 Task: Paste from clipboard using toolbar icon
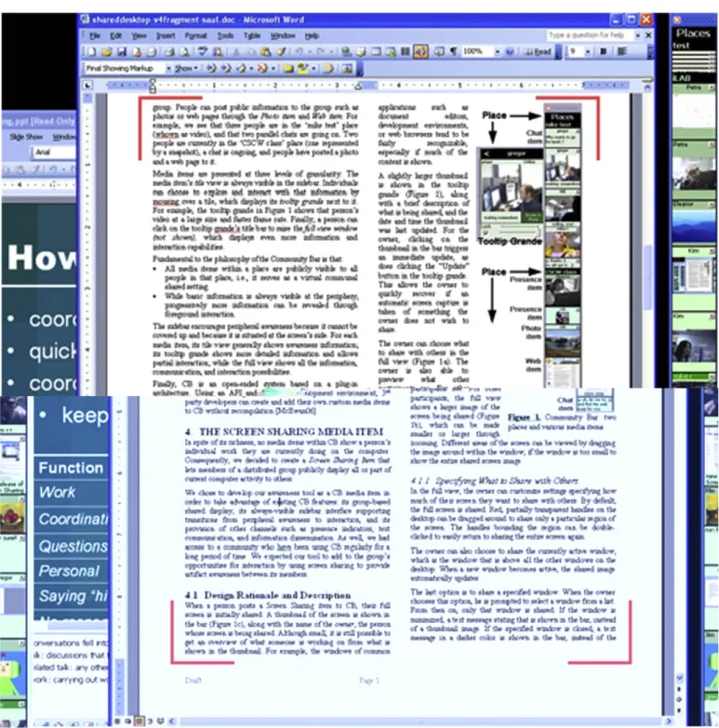pos(266,51)
